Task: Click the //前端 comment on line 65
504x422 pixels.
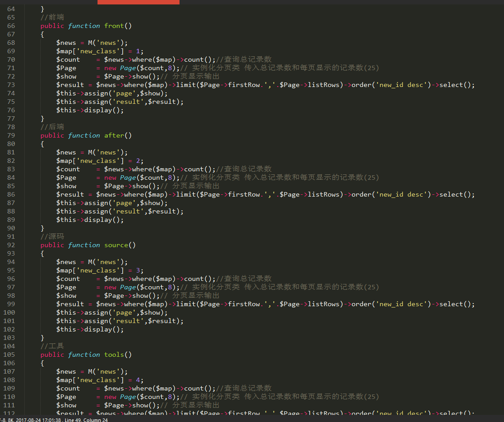Action: pos(52,17)
